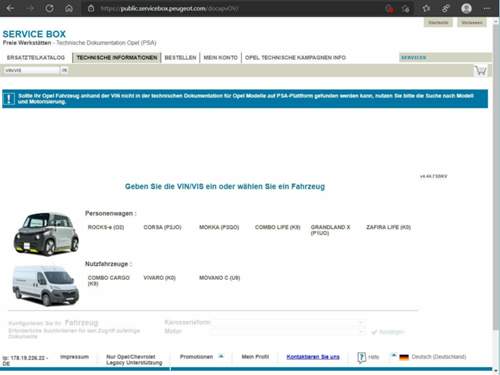
Task: Open the browser collections icon
Action: (445, 8)
